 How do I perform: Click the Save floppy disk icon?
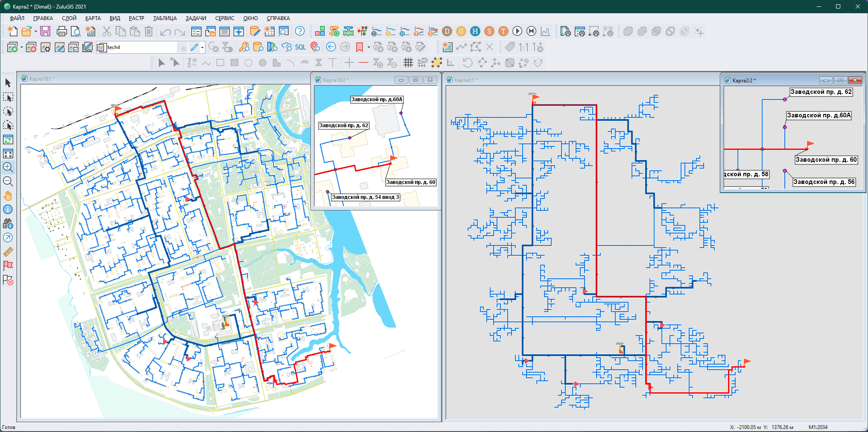pos(45,31)
